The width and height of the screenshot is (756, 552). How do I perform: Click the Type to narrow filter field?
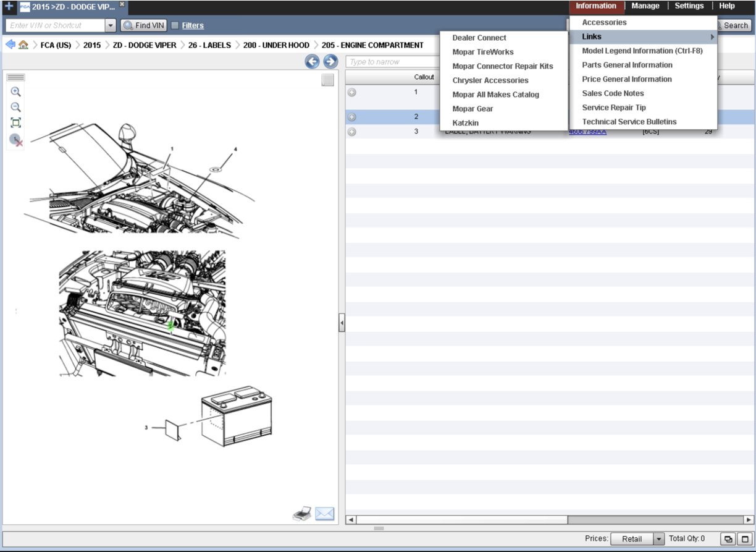pyautogui.click(x=392, y=62)
